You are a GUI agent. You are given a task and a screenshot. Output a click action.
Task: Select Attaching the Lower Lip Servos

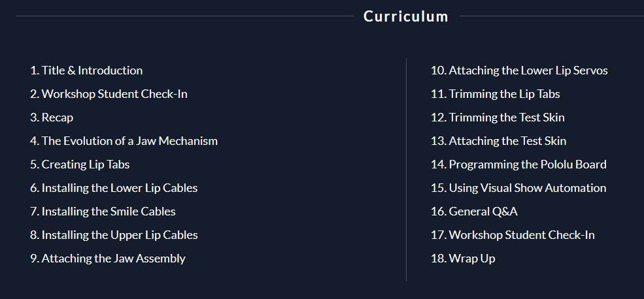(519, 71)
